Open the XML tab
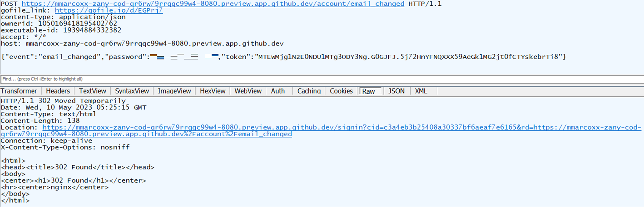This screenshot has height=207, width=644. (x=421, y=91)
